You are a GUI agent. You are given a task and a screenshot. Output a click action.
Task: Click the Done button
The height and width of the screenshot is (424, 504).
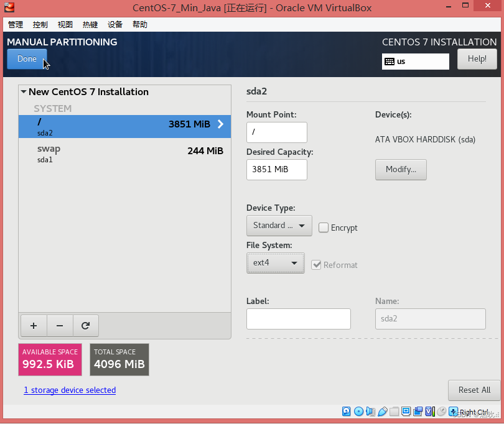[27, 59]
